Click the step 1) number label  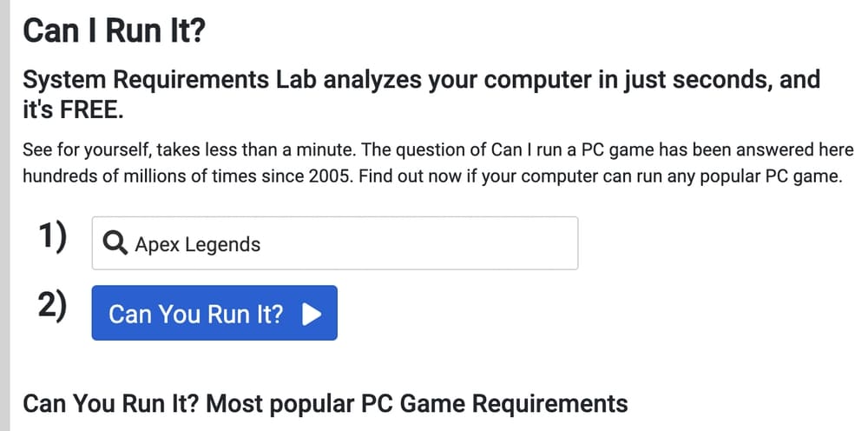53,237
